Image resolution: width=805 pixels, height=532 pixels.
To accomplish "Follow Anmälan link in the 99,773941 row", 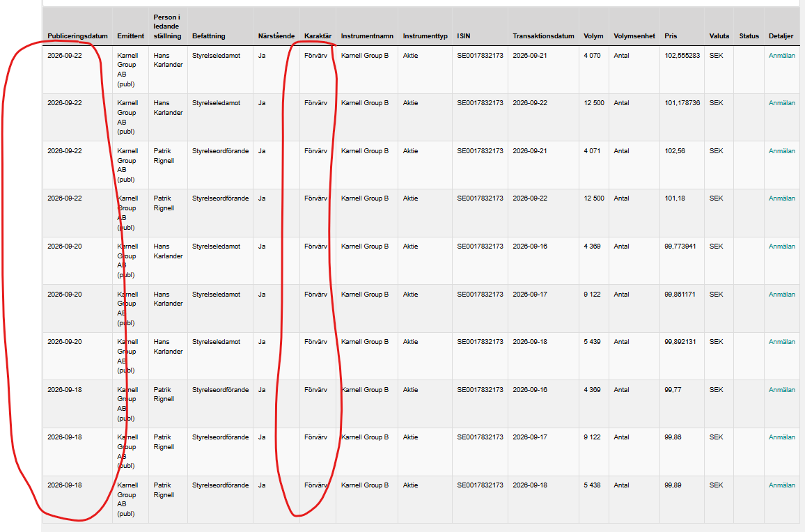I will click(781, 247).
